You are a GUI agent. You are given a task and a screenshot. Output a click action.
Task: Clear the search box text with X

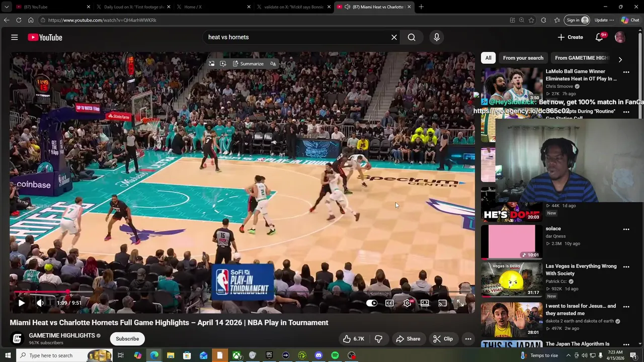(394, 37)
